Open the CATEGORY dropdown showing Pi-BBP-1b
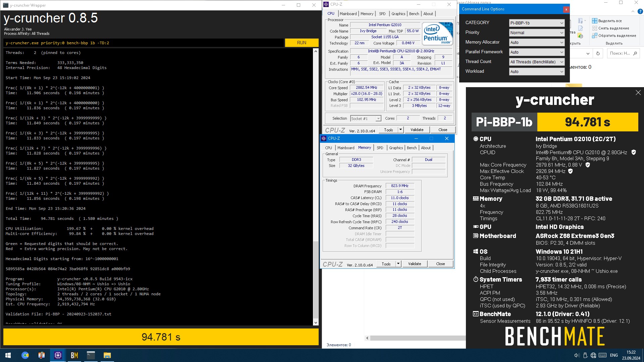Screen dimensions: 644x362 (537, 23)
